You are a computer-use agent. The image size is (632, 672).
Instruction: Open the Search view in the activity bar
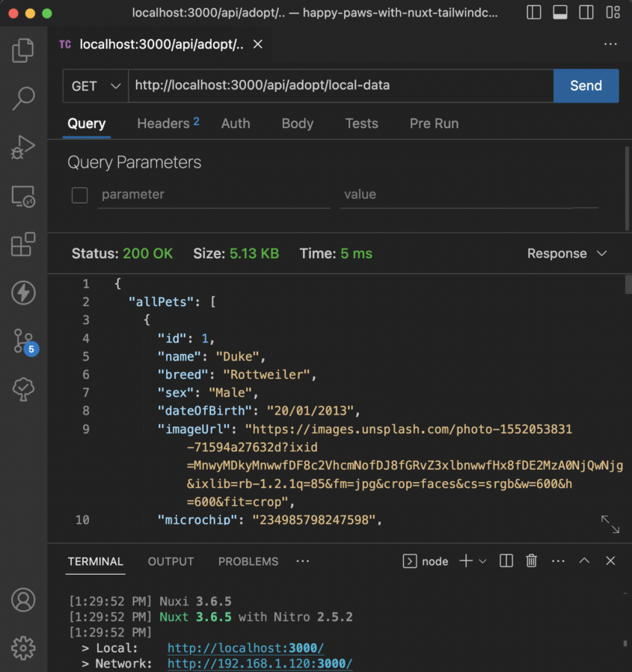pos(22,98)
